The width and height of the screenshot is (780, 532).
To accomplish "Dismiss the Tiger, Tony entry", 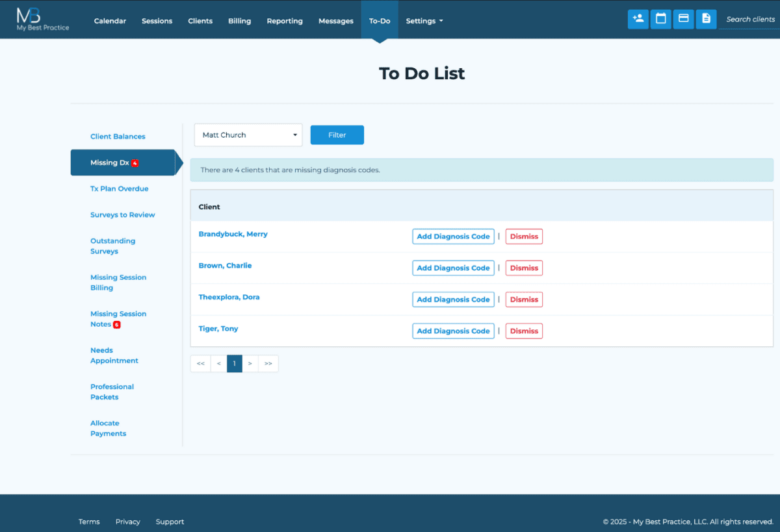I will pos(524,331).
